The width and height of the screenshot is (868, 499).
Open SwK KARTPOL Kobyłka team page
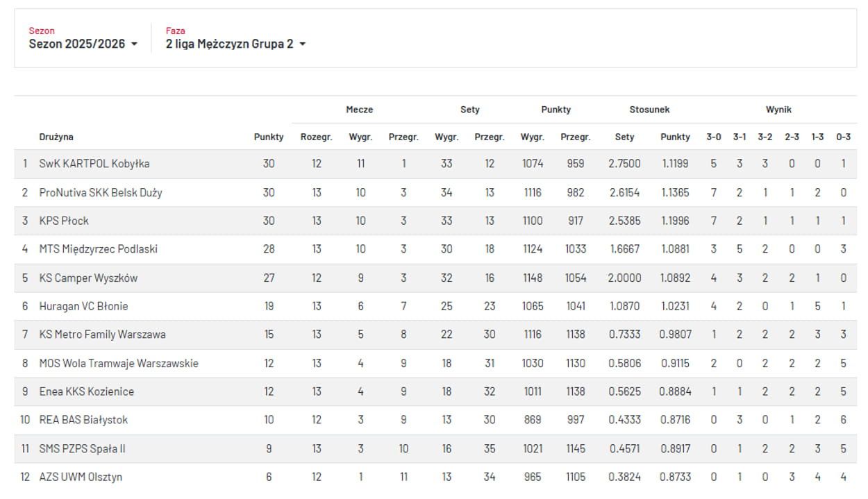click(94, 164)
